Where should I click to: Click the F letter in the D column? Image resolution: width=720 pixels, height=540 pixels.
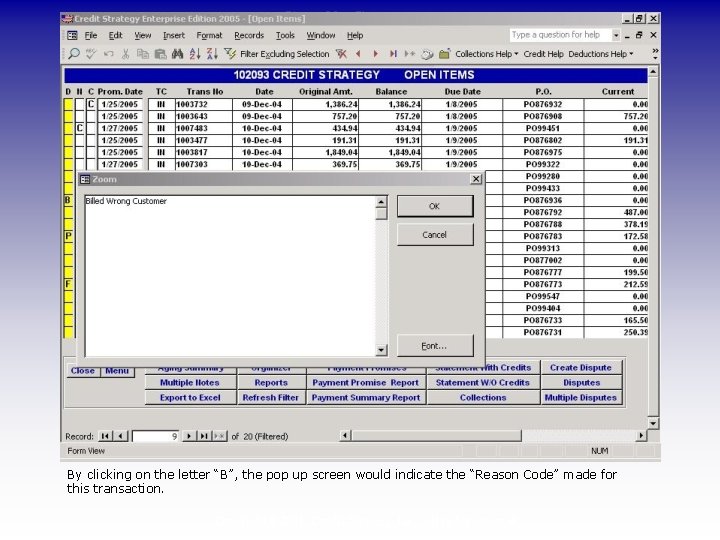[x=68, y=284]
